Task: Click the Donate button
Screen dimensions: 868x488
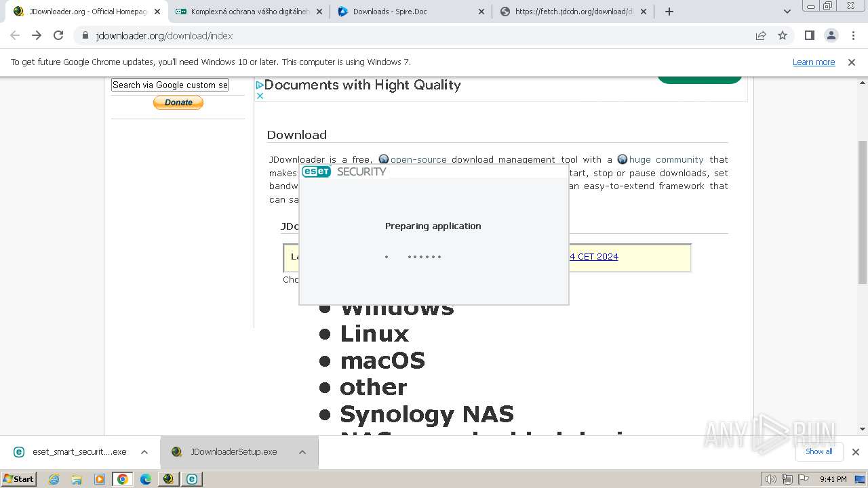Action: (178, 102)
